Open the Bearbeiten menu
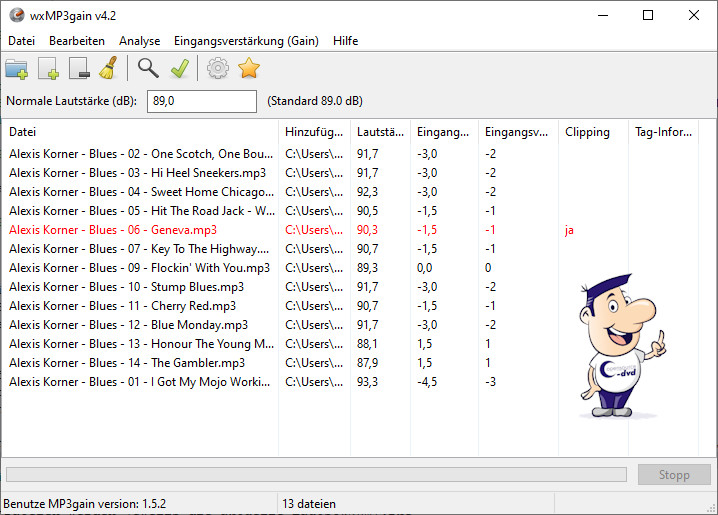 pyautogui.click(x=77, y=41)
